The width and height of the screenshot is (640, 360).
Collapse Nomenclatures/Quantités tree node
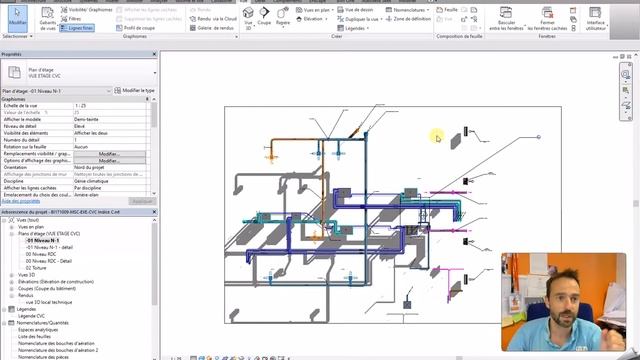[x=4, y=323]
